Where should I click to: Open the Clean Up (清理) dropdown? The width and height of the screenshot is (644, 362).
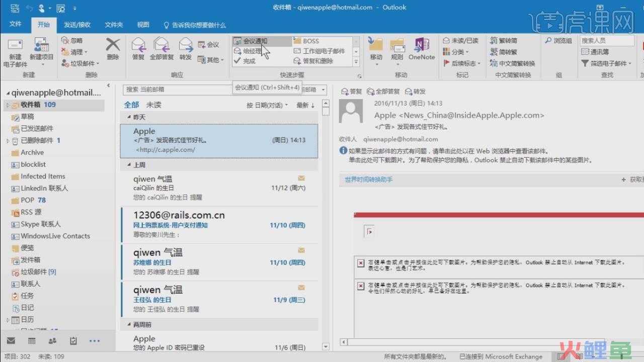click(74, 52)
